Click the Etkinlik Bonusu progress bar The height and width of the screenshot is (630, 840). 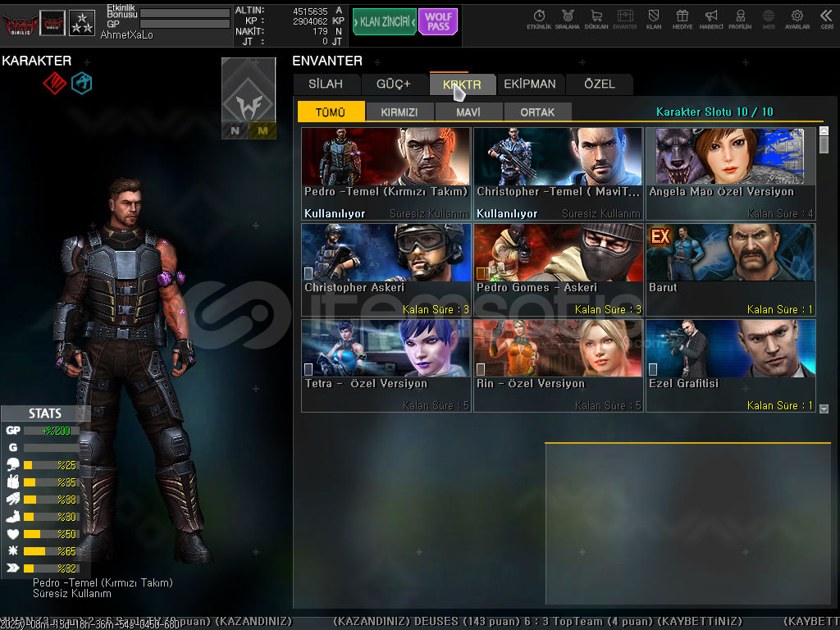click(185, 13)
